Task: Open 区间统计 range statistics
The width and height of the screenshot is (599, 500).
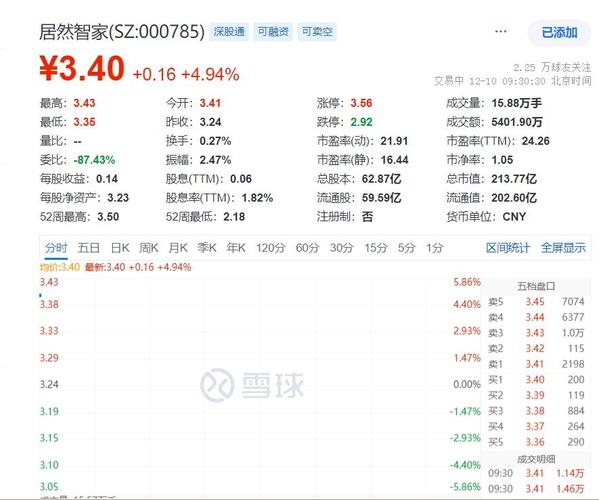Action: pos(508,248)
